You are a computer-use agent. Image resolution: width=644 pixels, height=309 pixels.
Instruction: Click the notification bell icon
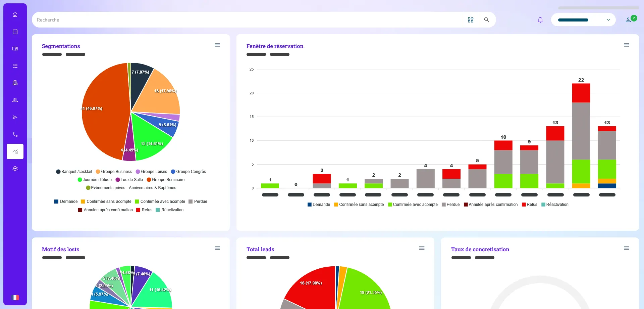[x=540, y=20]
